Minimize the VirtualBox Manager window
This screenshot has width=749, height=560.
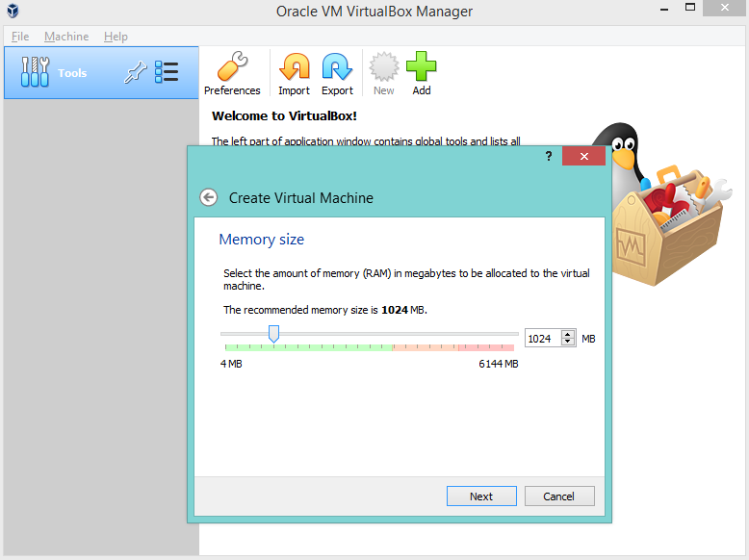pos(664,9)
